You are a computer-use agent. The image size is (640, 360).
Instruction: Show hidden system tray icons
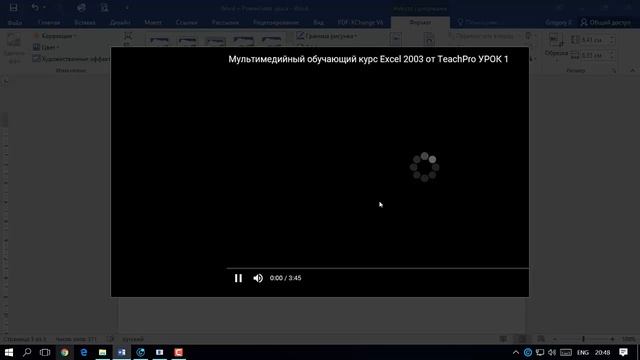point(516,352)
